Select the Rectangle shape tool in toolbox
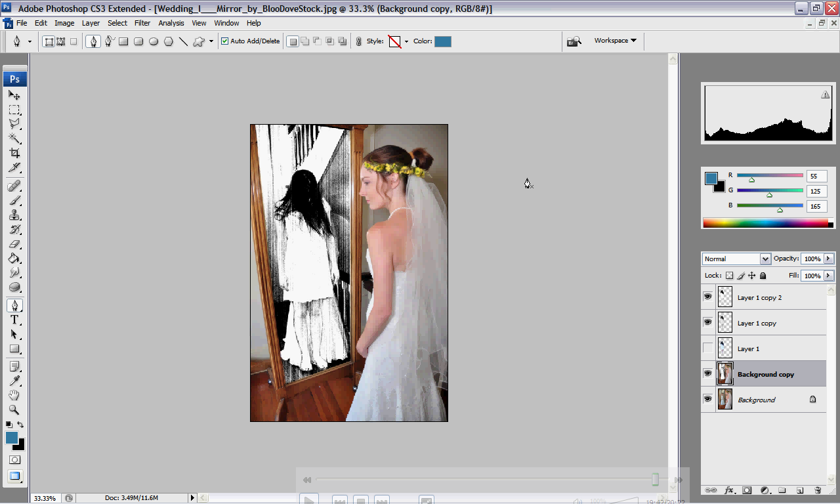The image size is (840, 504). coord(14,348)
